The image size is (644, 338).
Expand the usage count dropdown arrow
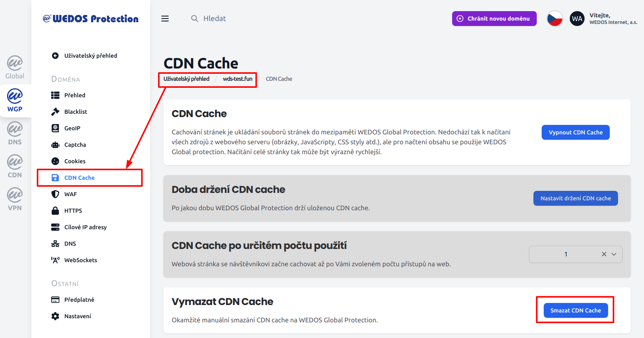point(614,254)
